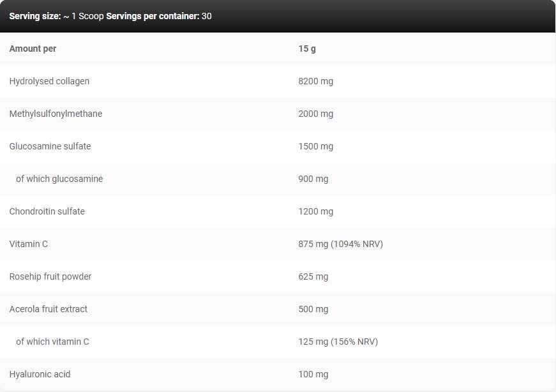Click the of which vitamin C sub-row
This screenshot has width=556, height=392.
pos(52,342)
